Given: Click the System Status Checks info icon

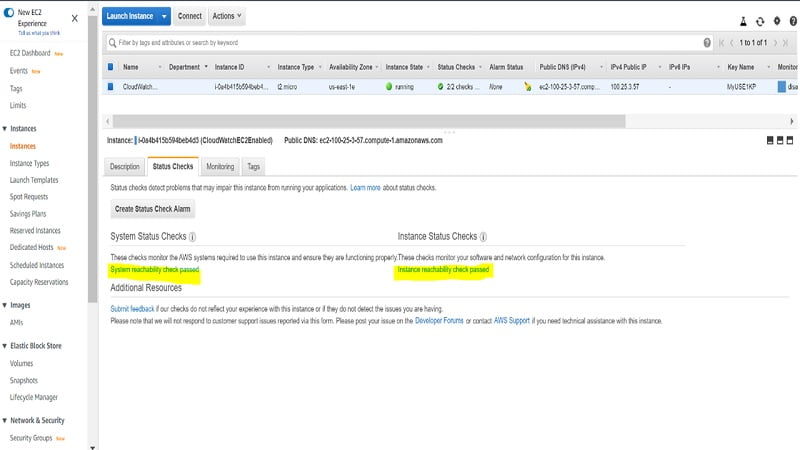Looking at the screenshot, I should pyautogui.click(x=192, y=237).
